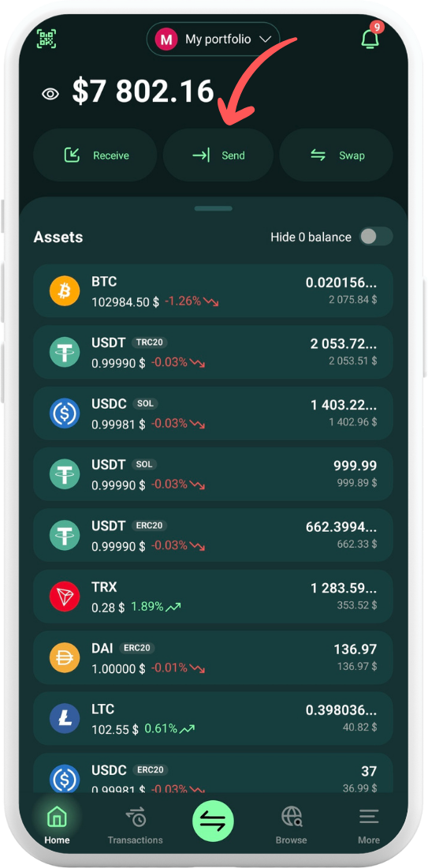
Task: Tap the green center swap circle button
Action: (x=213, y=821)
